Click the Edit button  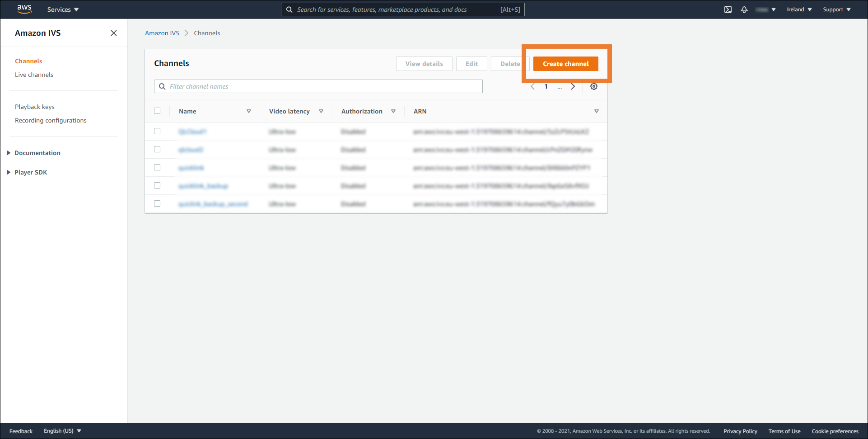tap(471, 64)
